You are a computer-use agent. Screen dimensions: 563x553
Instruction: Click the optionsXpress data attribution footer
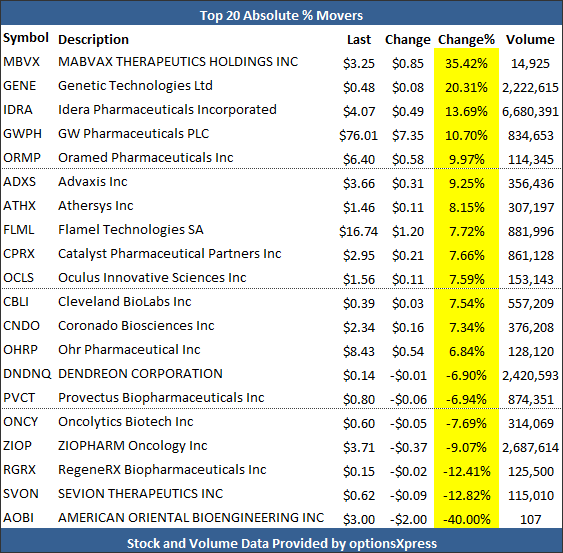click(282, 543)
